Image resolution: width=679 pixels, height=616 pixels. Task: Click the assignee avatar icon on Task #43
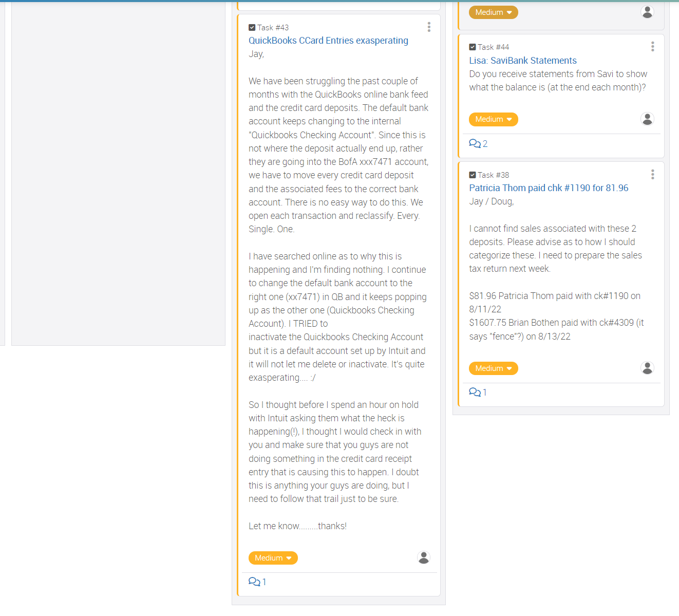point(424,557)
